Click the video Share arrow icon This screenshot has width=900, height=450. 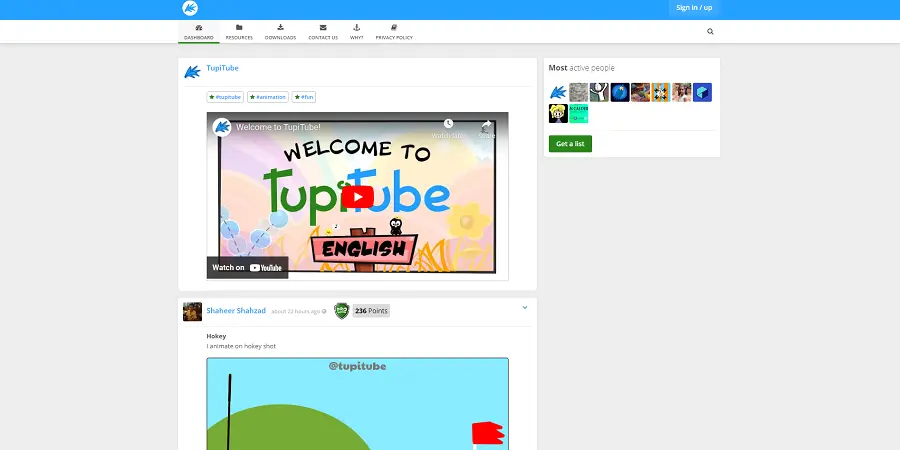[486, 126]
